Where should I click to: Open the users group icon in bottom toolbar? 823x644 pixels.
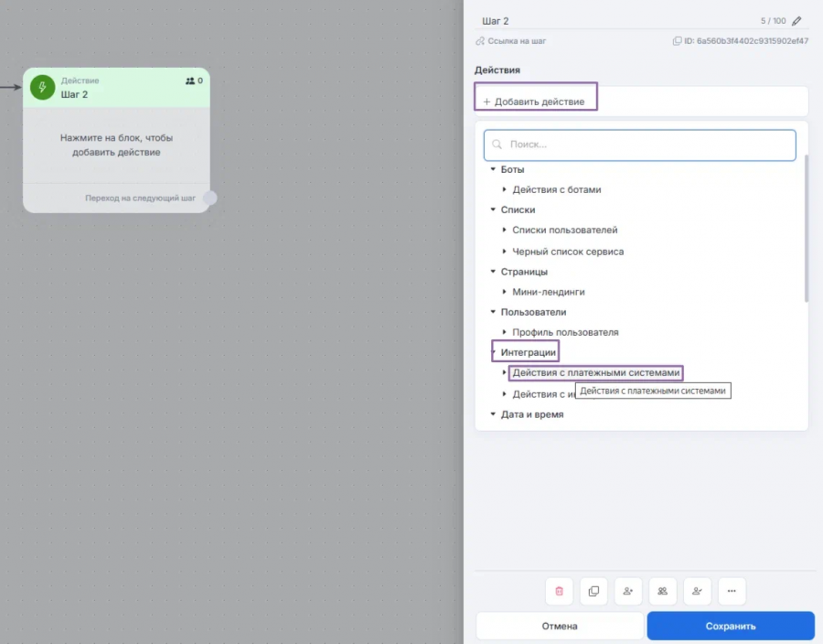(x=662, y=591)
